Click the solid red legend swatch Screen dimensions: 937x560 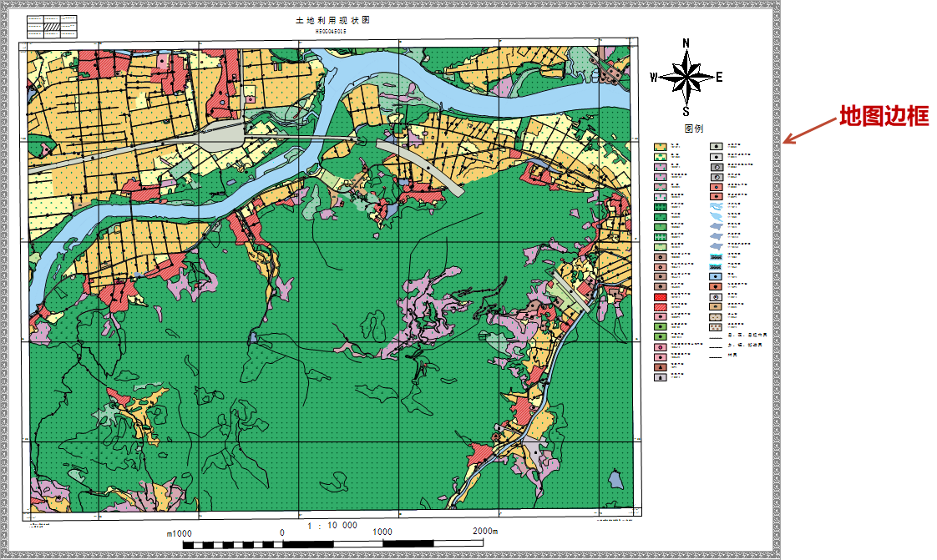coord(660,296)
